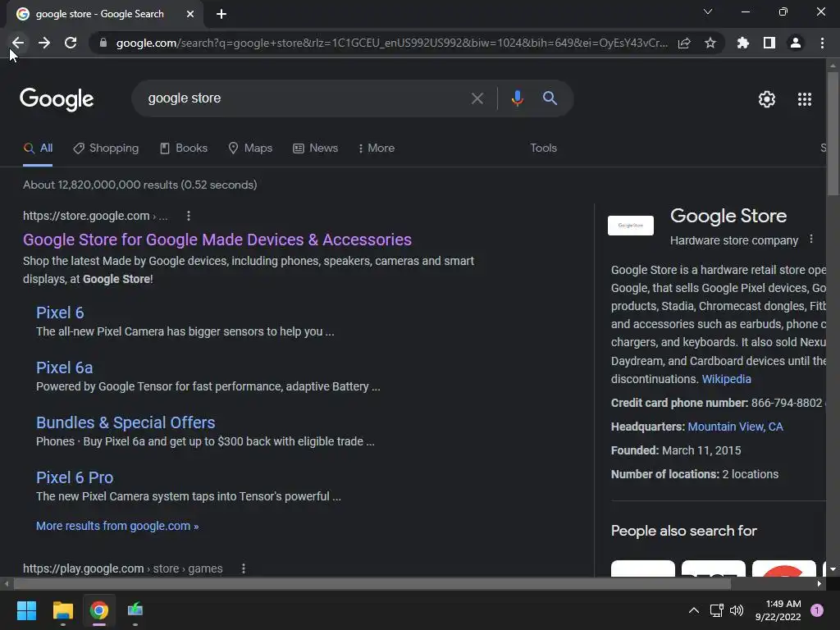
Task: Click the Founded label in panel
Action: pos(635,450)
